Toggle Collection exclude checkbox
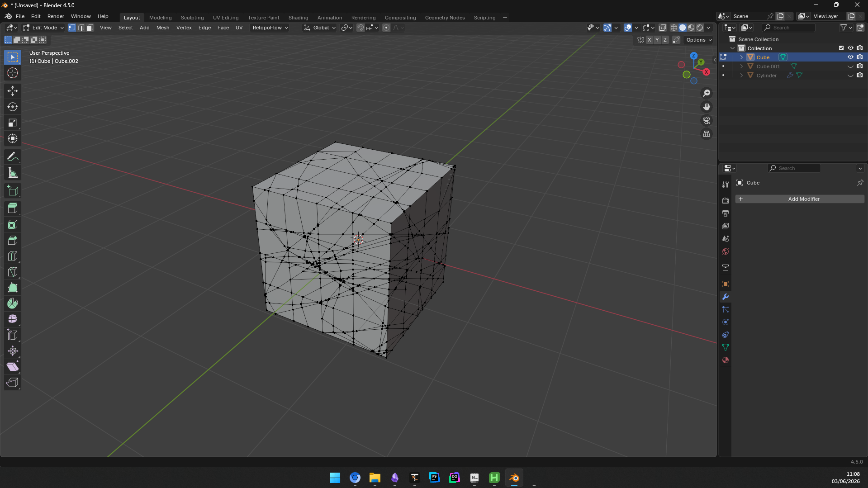 point(841,48)
